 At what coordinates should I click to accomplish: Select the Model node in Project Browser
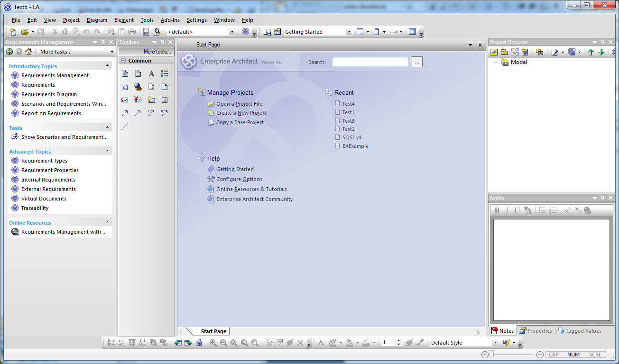[x=518, y=62]
